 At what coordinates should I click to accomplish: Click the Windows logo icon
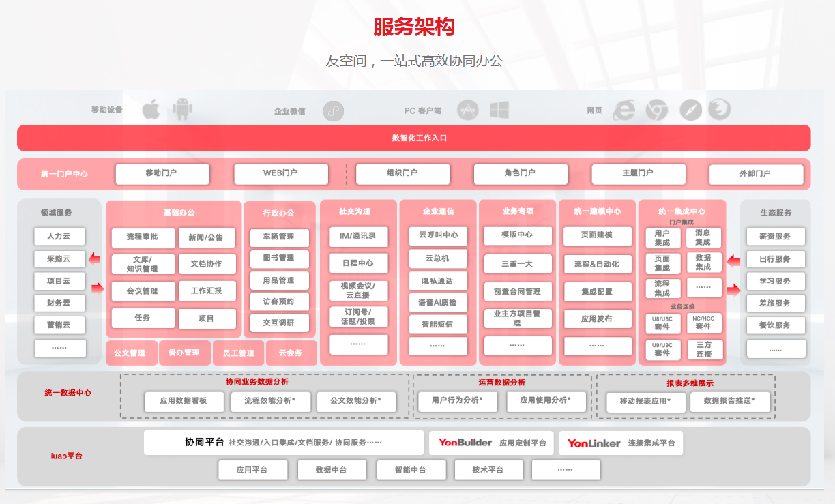(x=499, y=110)
